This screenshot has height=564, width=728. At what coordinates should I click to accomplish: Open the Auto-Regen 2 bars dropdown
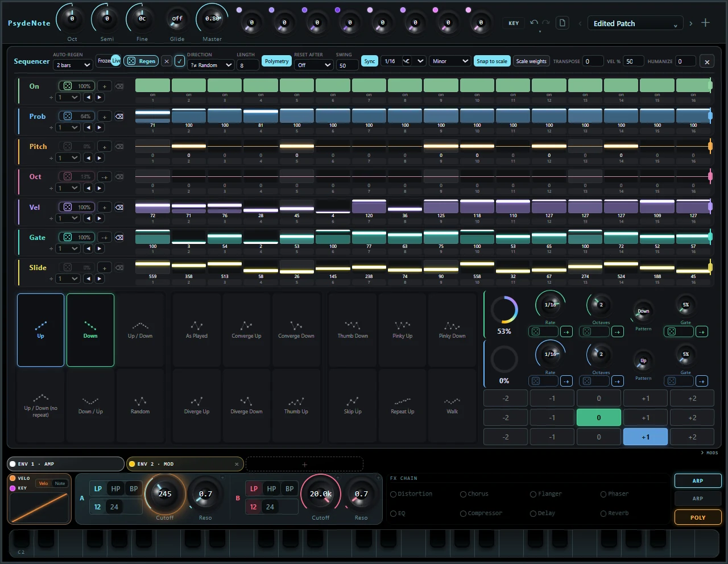[x=73, y=65]
